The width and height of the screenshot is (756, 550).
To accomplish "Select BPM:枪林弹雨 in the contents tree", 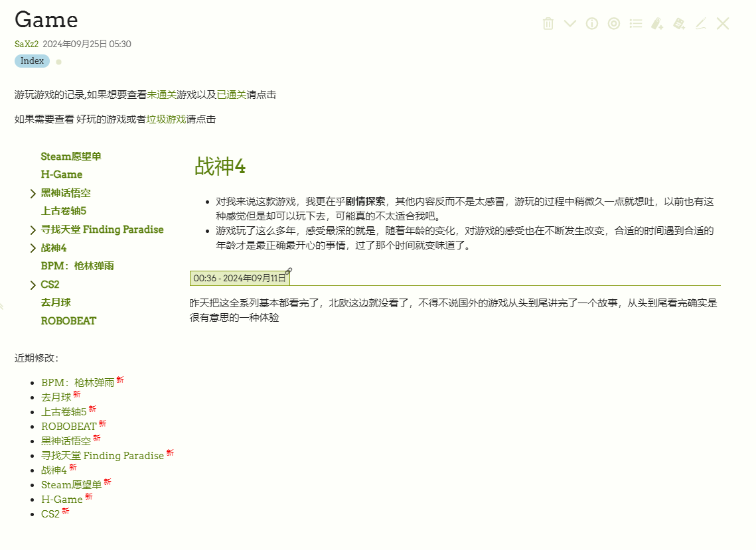I will [77, 265].
